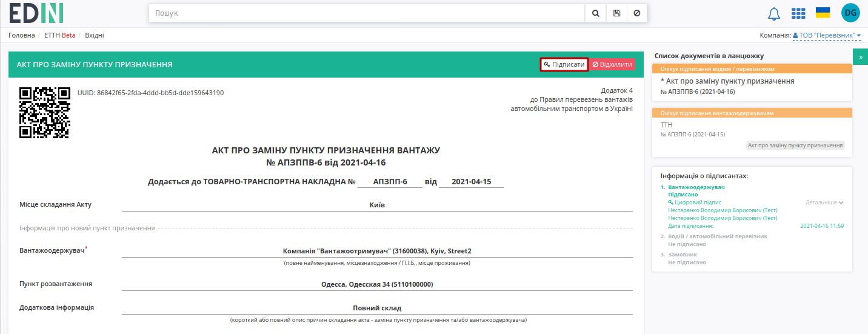The height and width of the screenshot is (334, 868).
Task: Go to the Головна breadcrumb
Action: coord(22,35)
